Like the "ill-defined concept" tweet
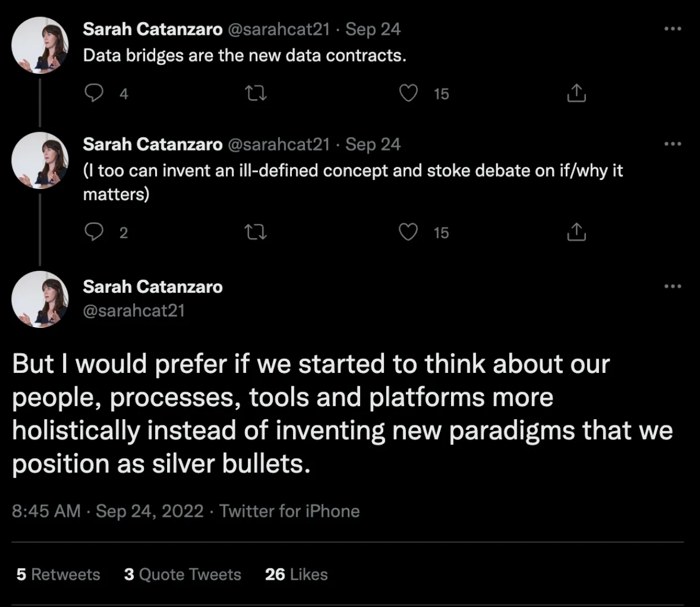 (408, 232)
